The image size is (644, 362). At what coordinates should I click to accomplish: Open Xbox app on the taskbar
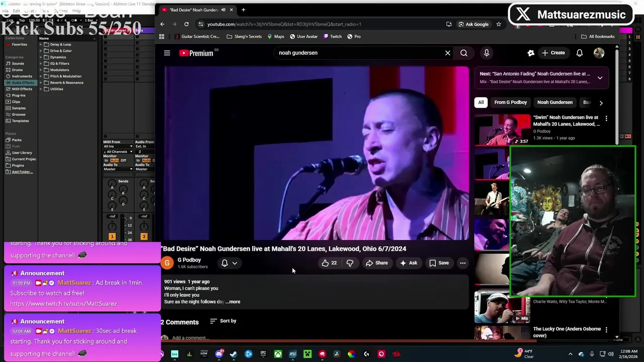click(x=278, y=354)
